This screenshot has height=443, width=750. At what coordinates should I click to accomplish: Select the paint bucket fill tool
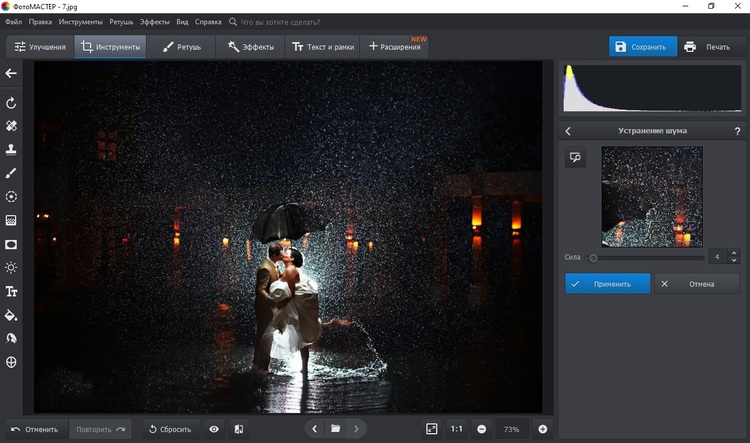click(12, 315)
